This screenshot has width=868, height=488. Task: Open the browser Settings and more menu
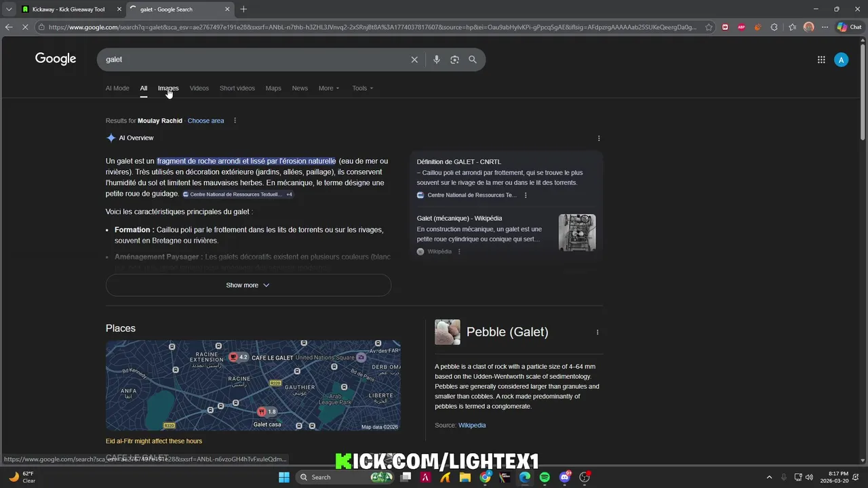tap(825, 27)
